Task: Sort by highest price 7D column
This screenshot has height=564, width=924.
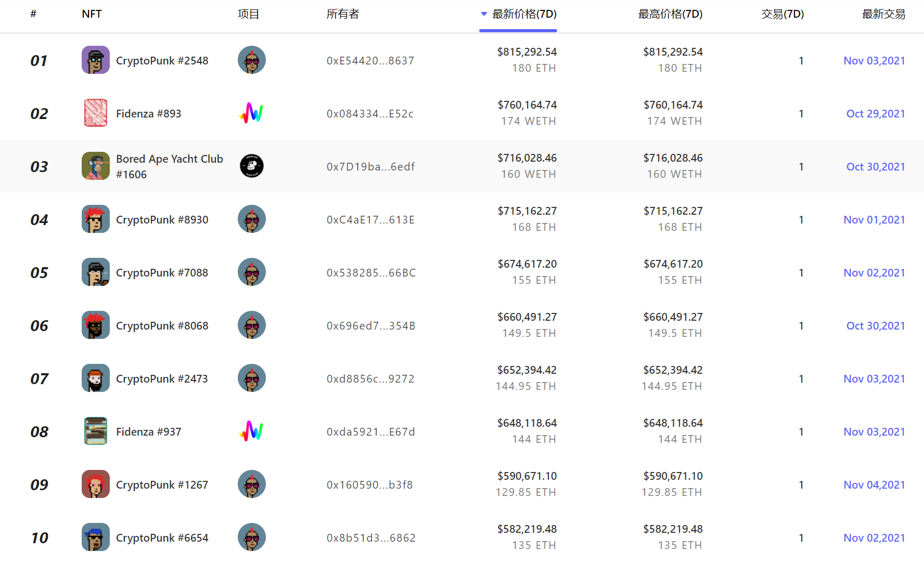Action: tap(670, 14)
